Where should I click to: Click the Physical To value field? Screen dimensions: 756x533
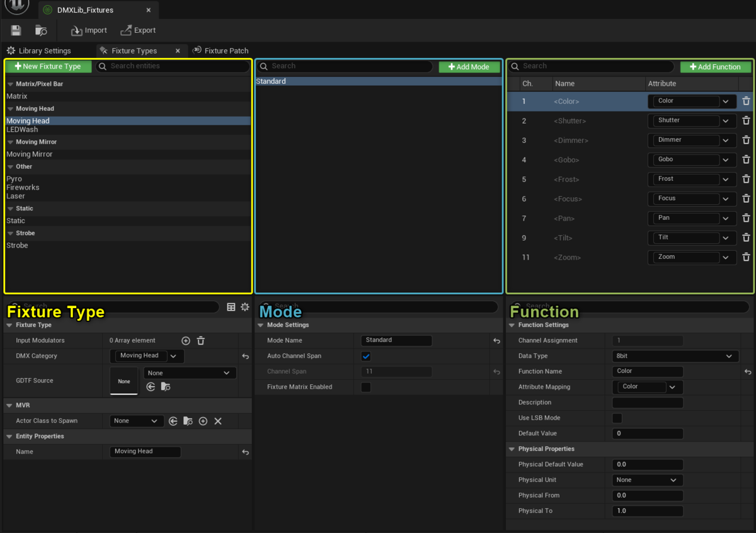(x=648, y=511)
